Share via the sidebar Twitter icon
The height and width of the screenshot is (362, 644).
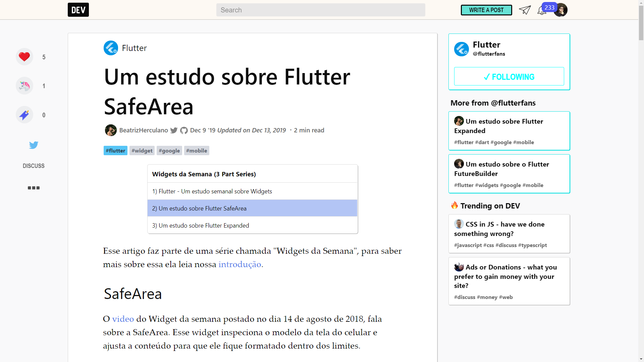point(34,145)
